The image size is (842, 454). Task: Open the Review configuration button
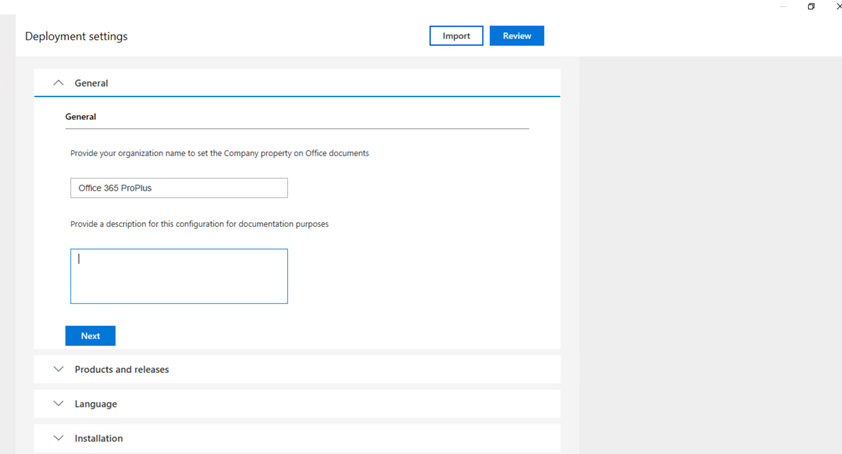(517, 36)
